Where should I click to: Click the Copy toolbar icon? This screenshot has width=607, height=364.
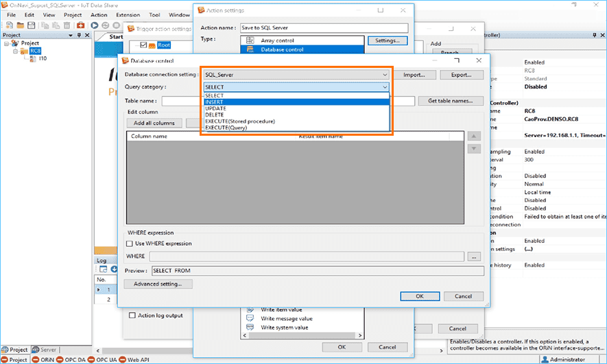point(45,25)
